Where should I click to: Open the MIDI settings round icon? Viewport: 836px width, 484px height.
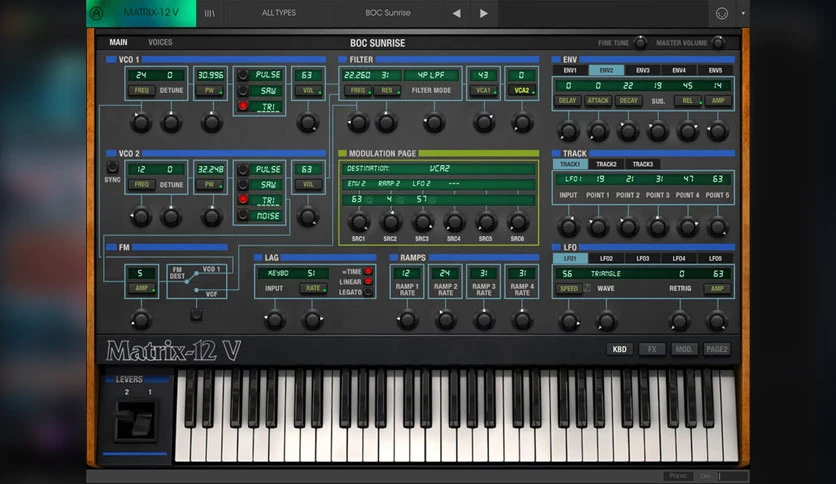[721, 13]
